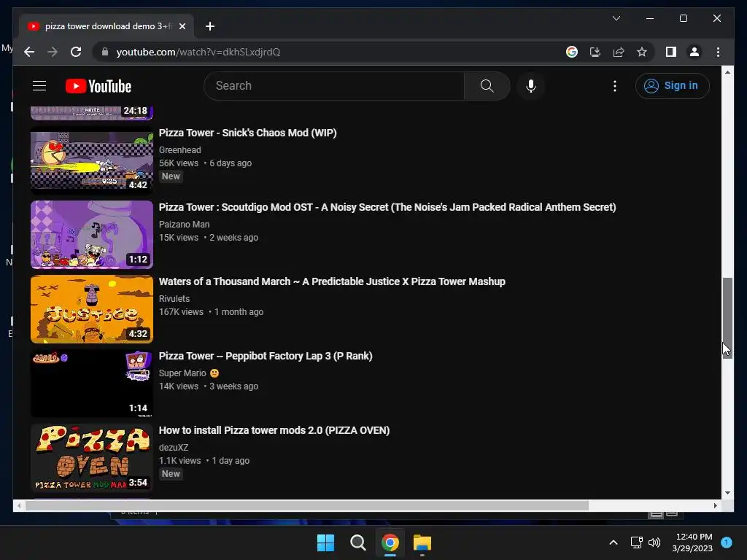Screen dimensions: 747x560
Task: Open the tab search chevron dropdown
Action: [616, 18]
